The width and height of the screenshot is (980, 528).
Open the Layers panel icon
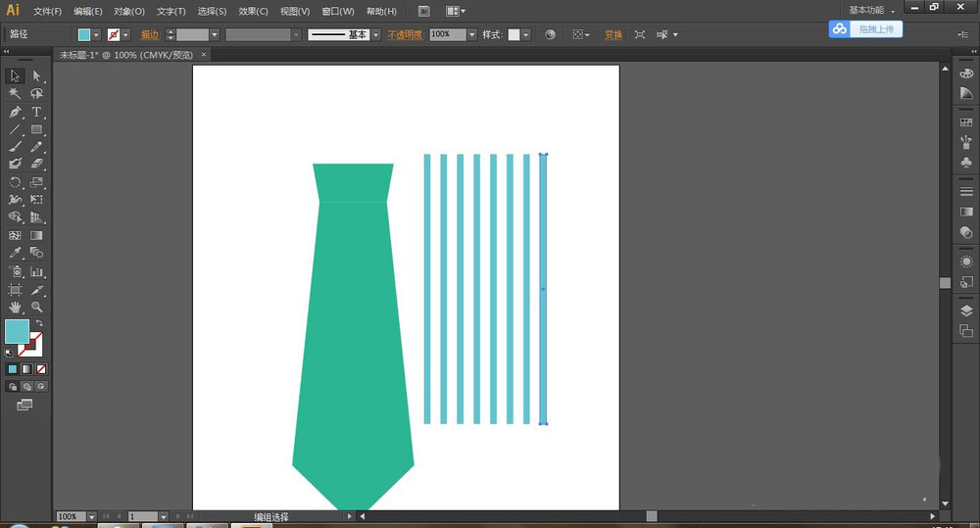point(966,311)
